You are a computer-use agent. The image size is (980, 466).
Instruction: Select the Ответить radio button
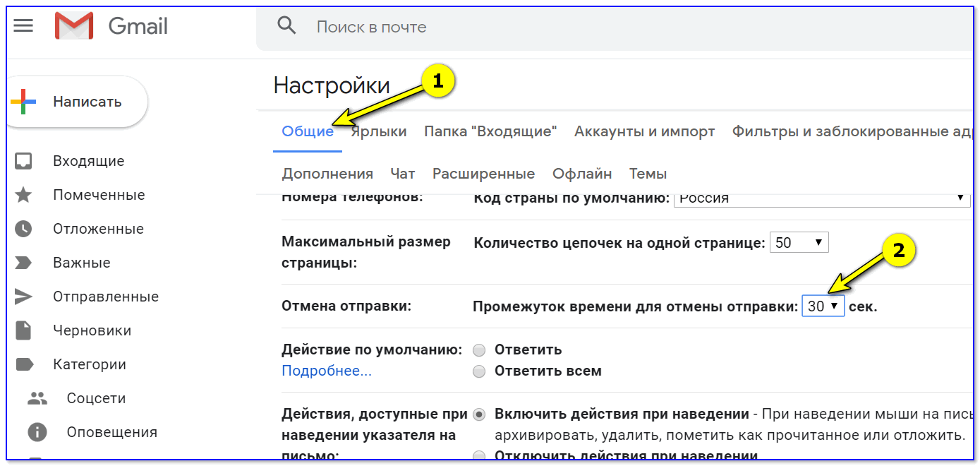click(x=480, y=350)
